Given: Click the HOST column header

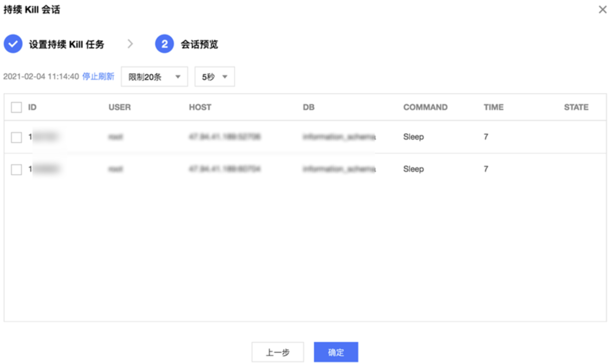Looking at the screenshot, I should [x=200, y=107].
